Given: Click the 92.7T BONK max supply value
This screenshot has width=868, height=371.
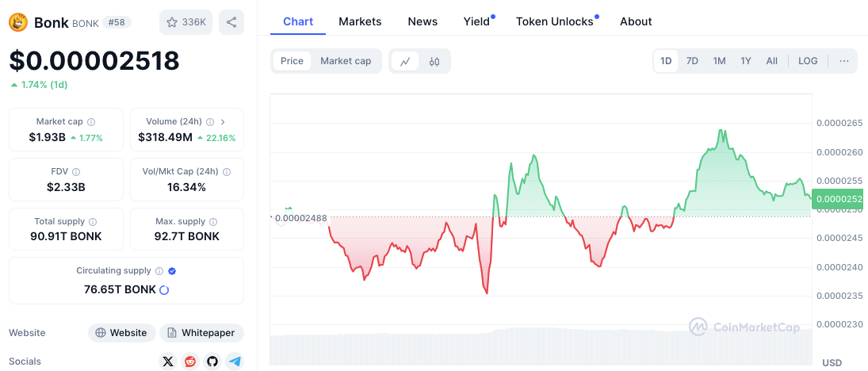Looking at the screenshot, I should 186,236.
